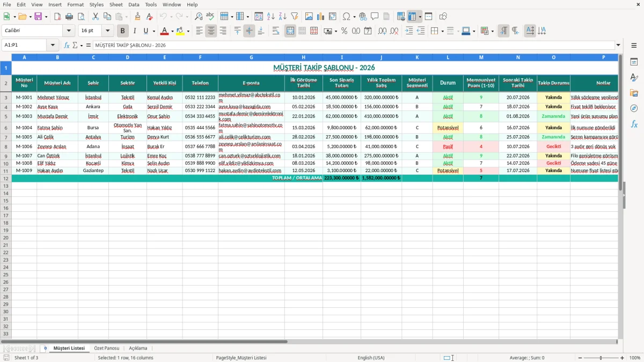Sort descending Z to A

coord(283,17)
